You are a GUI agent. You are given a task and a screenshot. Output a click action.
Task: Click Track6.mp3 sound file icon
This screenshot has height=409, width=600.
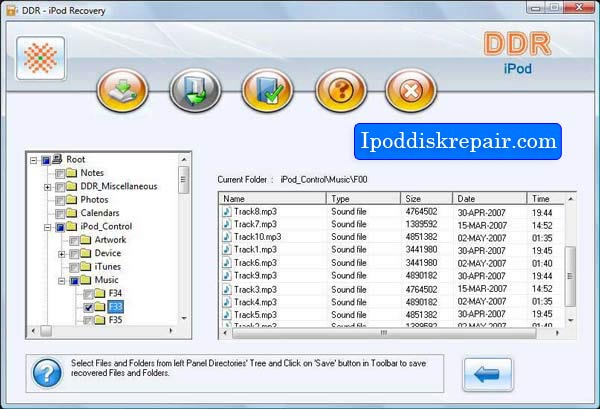coord(227,263)
